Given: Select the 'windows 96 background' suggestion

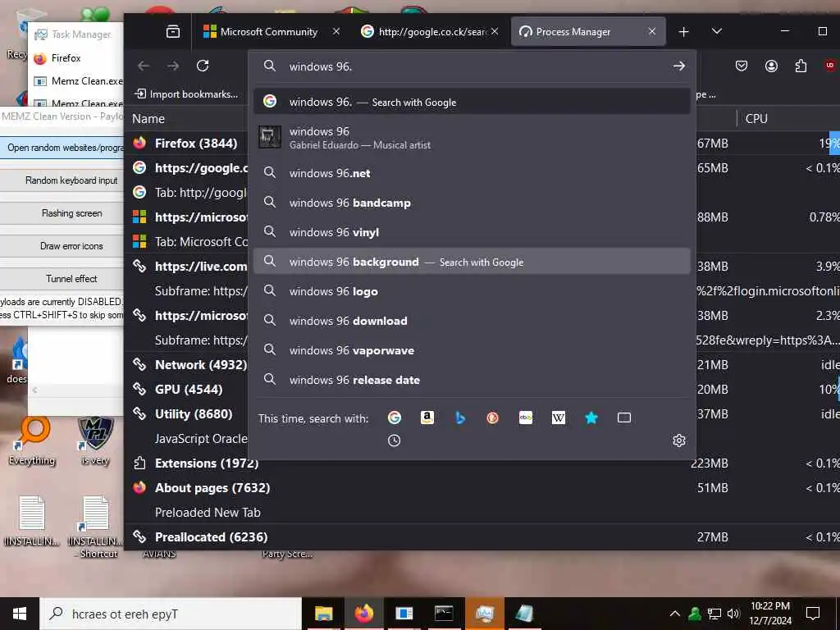Looking at the screenshot, I should tap(472, 262).
